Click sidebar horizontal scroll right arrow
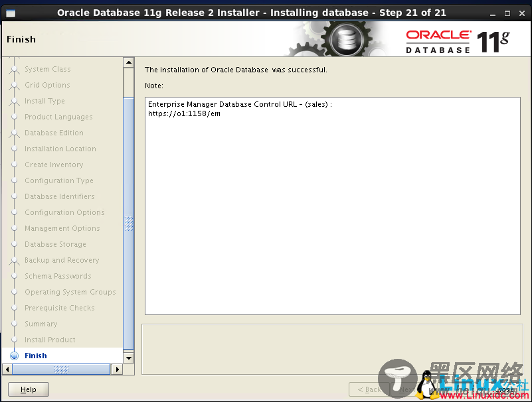Viewport: 532px width, 402px height. pos(117,369)
